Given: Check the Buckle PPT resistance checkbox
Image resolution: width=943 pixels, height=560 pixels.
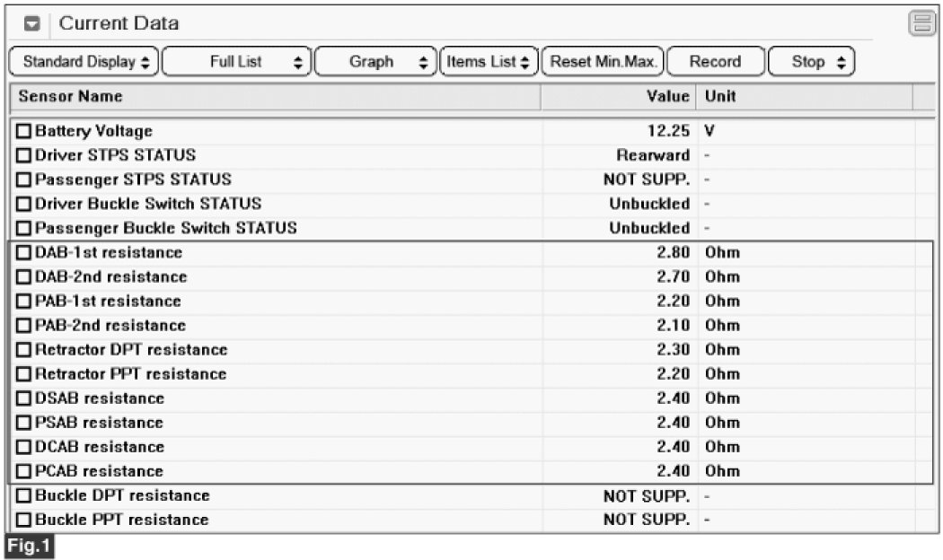Looking at the screenshot, I should [x=23, y=520].
